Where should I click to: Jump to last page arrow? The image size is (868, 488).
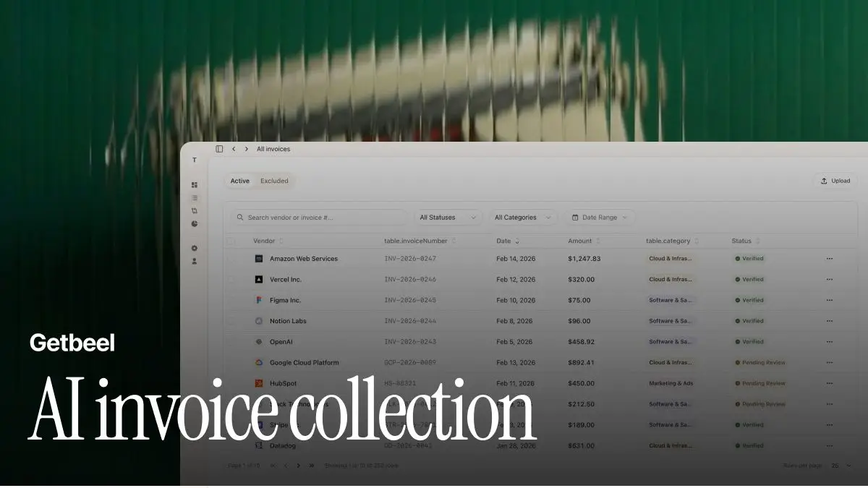point(312,466)
